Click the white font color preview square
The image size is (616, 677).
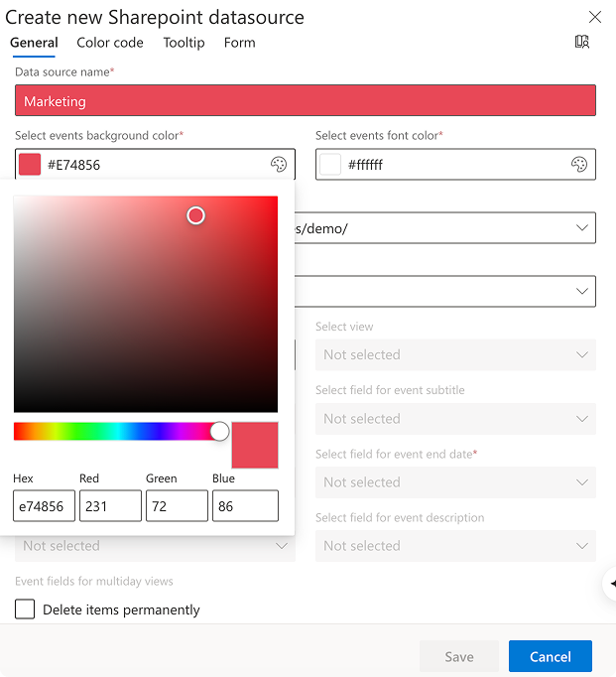pyautogui.click(x=330, y=165)
